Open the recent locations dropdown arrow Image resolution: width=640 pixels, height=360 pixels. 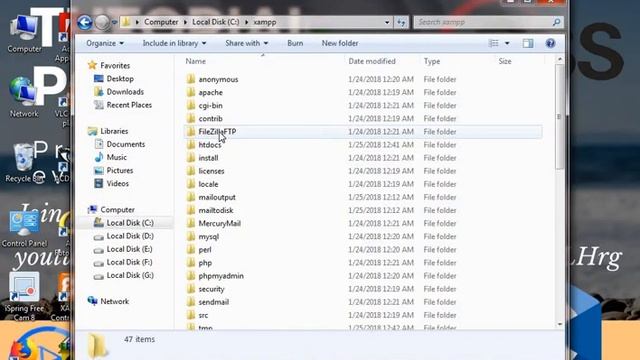click(x=115, y=22)
